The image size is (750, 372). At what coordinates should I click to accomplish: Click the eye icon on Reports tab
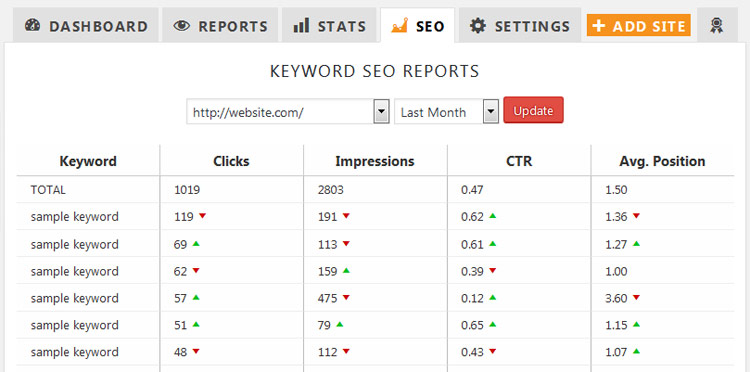tap(181, 26)
